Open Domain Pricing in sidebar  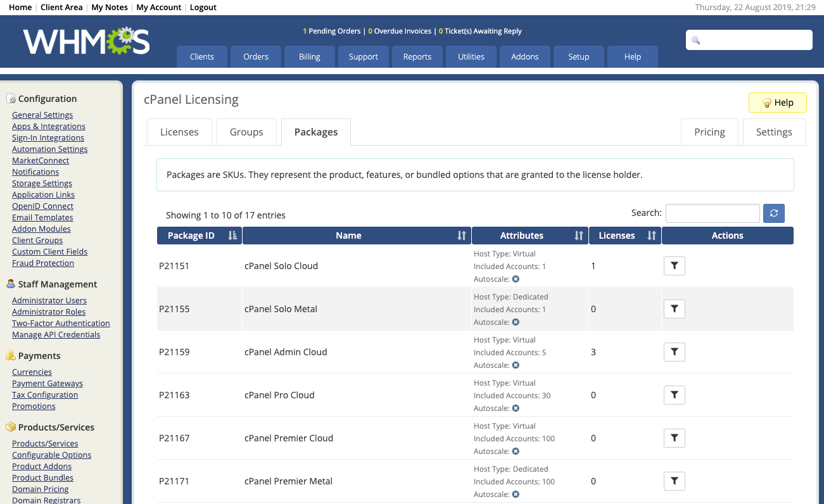coord(40,489)
